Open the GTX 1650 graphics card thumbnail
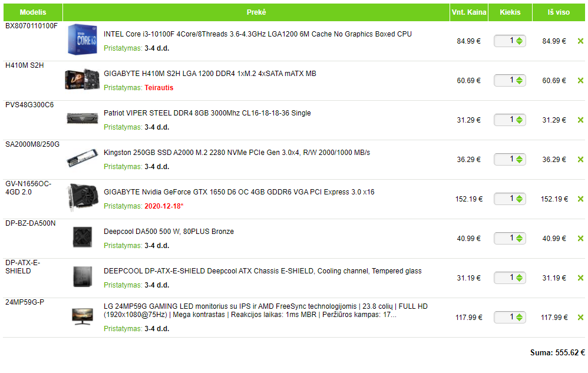This screenshot has width=588, height=373. [x=82, y=196]
